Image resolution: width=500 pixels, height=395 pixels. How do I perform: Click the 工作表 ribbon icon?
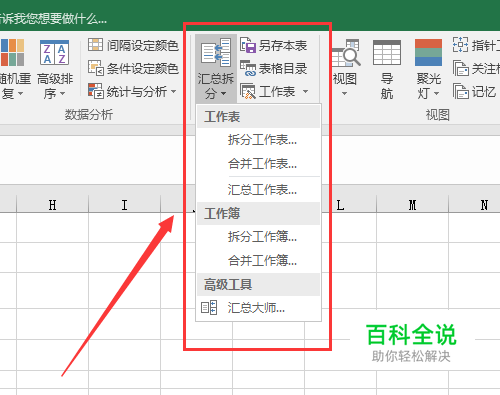point(248,91)
